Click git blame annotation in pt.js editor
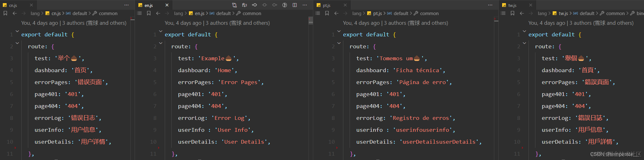 395,23
